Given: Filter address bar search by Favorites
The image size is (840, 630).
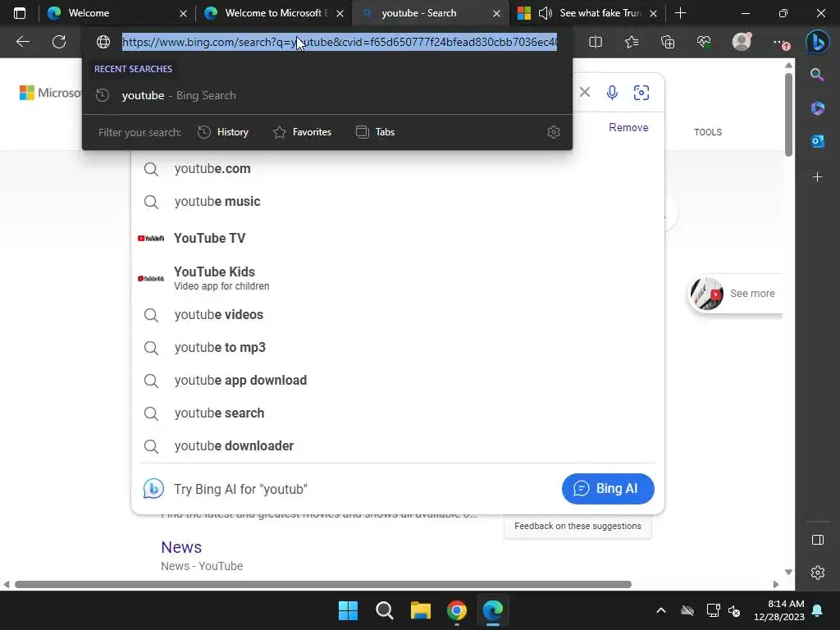Looking at the screenshot, I should coord(302,132).
